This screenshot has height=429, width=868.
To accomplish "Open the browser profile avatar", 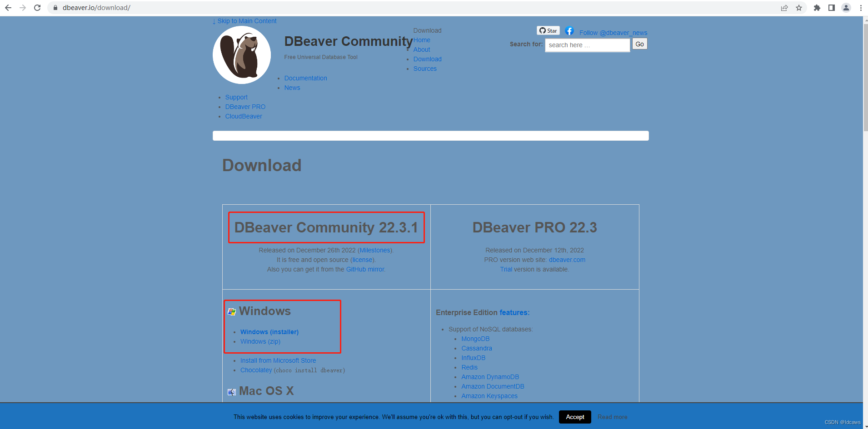I will [x=846, y=8].
